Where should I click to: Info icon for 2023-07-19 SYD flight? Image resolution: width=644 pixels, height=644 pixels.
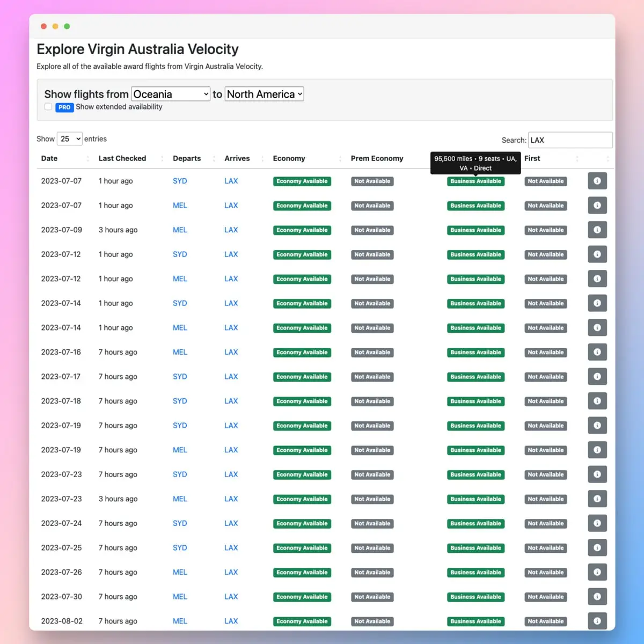click(x=597, y=425)
